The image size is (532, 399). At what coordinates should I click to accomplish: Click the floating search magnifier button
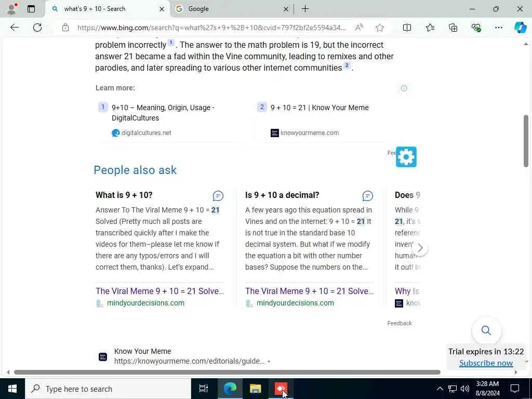tap(486, 330)
